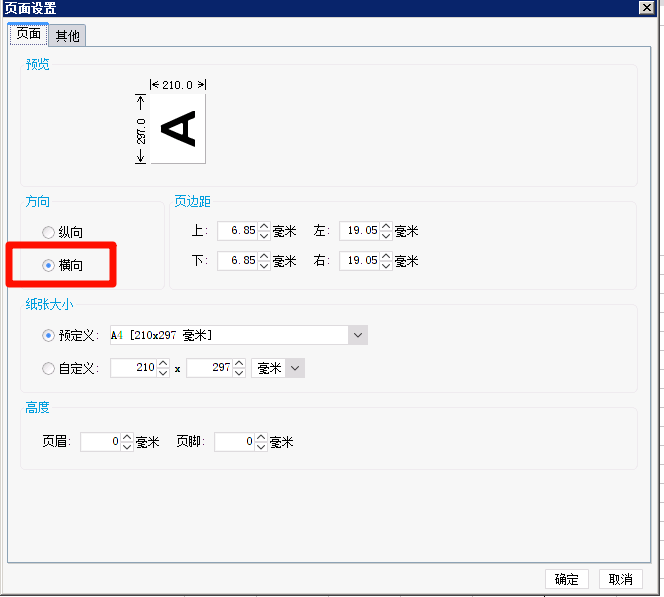Viewport: 664px width, 597px height.
Task: Click the 确定 button
Action: (566, 579)
